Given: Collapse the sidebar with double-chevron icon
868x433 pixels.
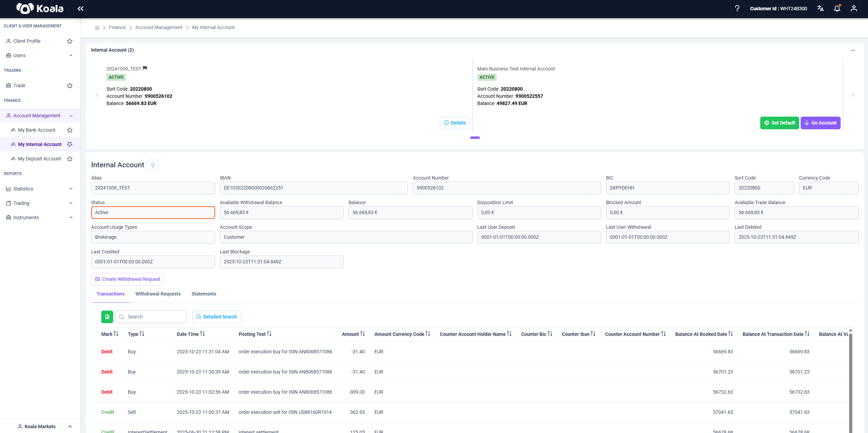Looking at the screenshot, I should tap(80, 9).
